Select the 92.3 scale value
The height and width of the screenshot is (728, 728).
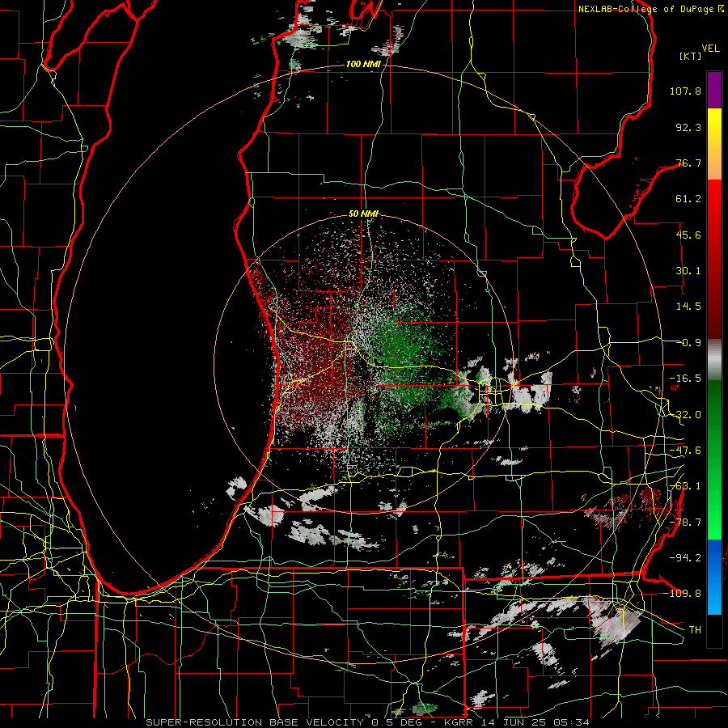click(688, 127)
